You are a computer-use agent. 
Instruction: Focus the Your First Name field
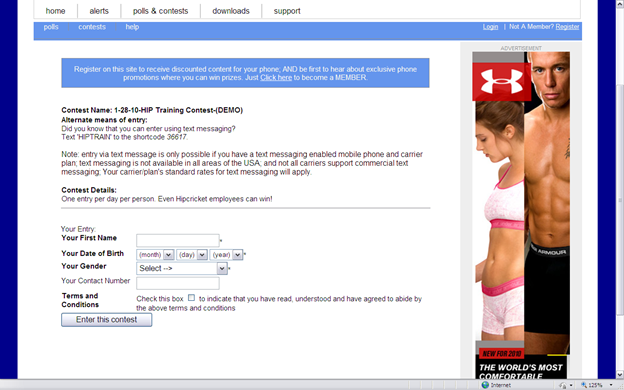point(177,240)
